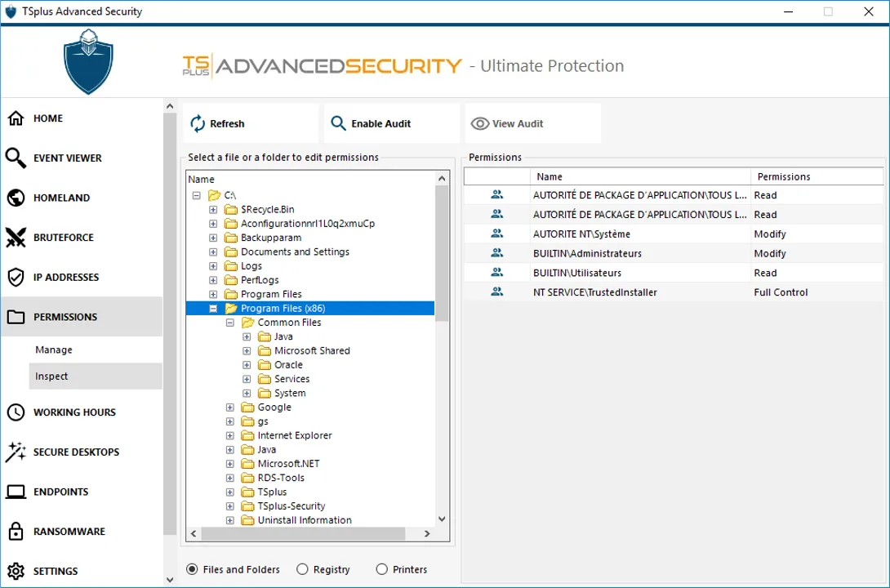Select the BUILTIN\Administrateurs permission name
The width and height of the screenshot is (890, 588).
(x=587, y=253)
